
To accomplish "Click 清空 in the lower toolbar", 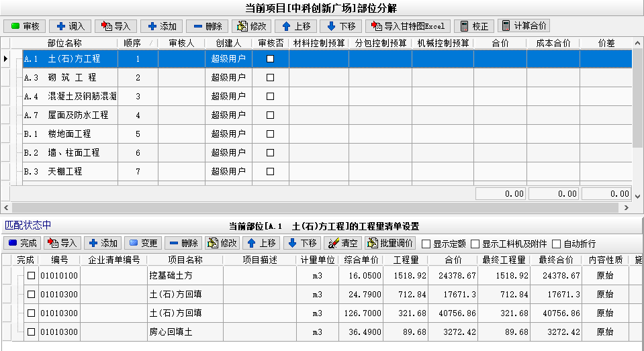I will point(342,243).
